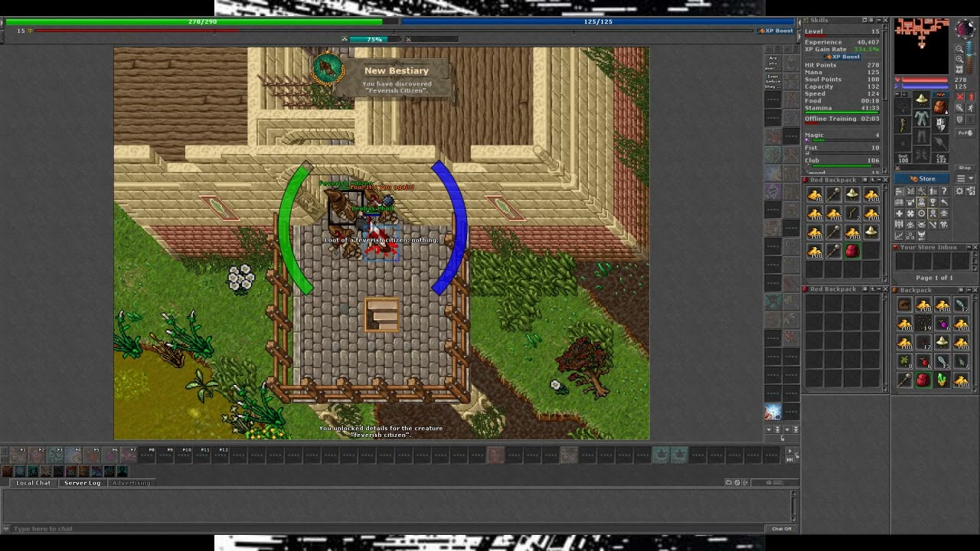The height and width of the screenshot is (551, 980).
Task: Click the mace in the Backpack bottom row
Action: pyautogui.click(x=905, y=380)
